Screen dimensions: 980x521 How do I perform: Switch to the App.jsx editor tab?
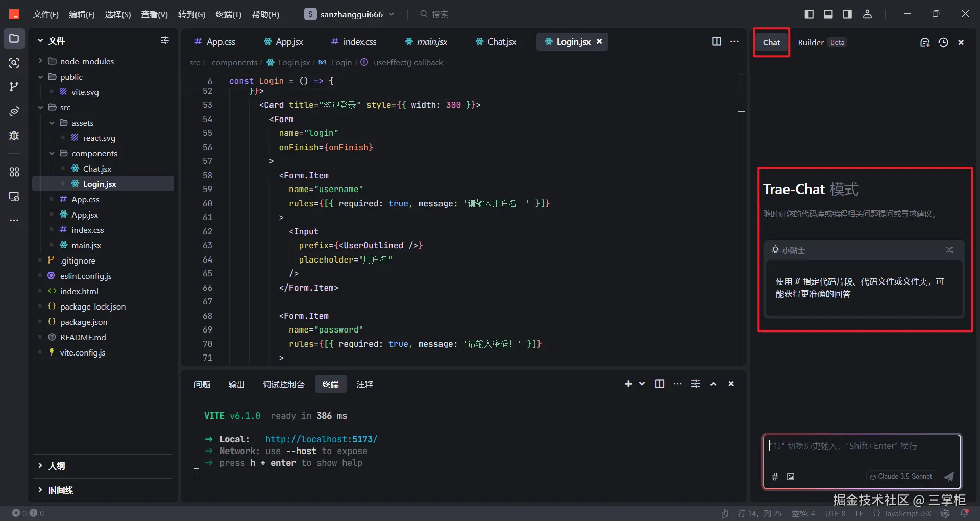[x=283, y=42]
